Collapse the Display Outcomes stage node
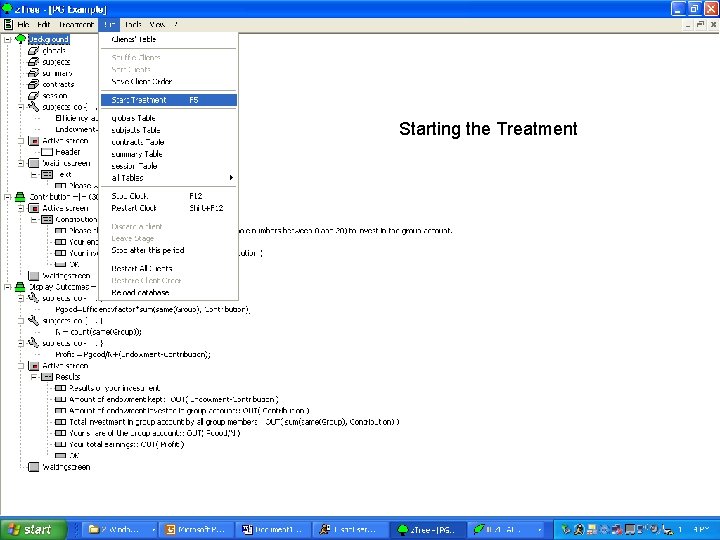720x540 pixels. point(7,287)
